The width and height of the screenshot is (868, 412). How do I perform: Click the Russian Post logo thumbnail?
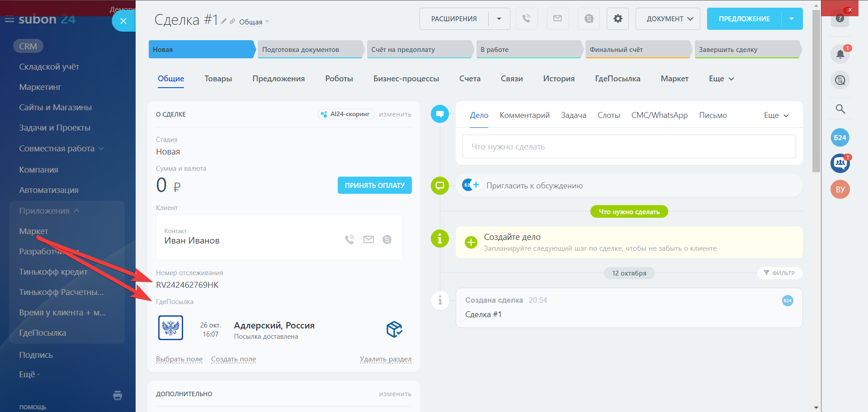point(170,328)
